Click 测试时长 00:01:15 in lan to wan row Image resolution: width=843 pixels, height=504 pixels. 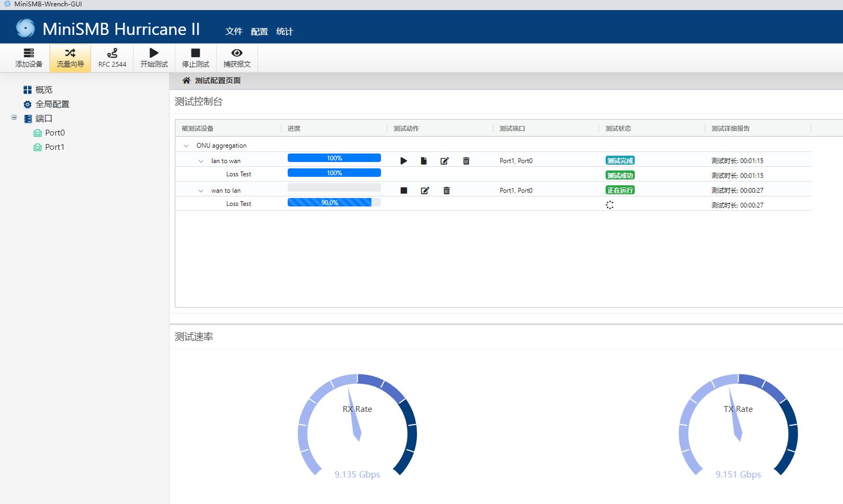click(738, 161)
